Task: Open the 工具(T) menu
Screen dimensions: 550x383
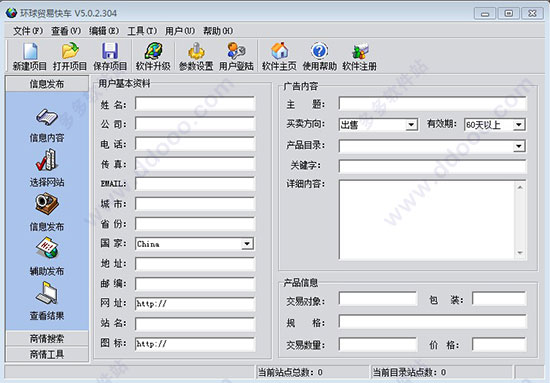Action: (142, 31)
